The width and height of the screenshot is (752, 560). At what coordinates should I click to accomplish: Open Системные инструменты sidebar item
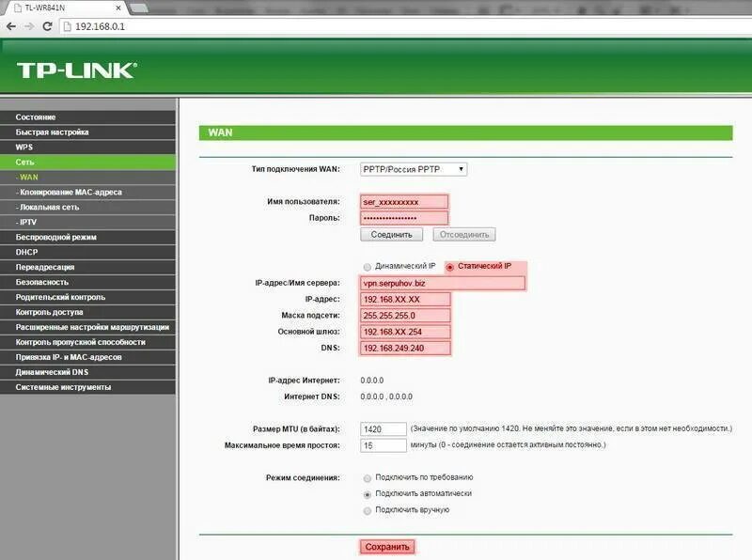point(87,387)
